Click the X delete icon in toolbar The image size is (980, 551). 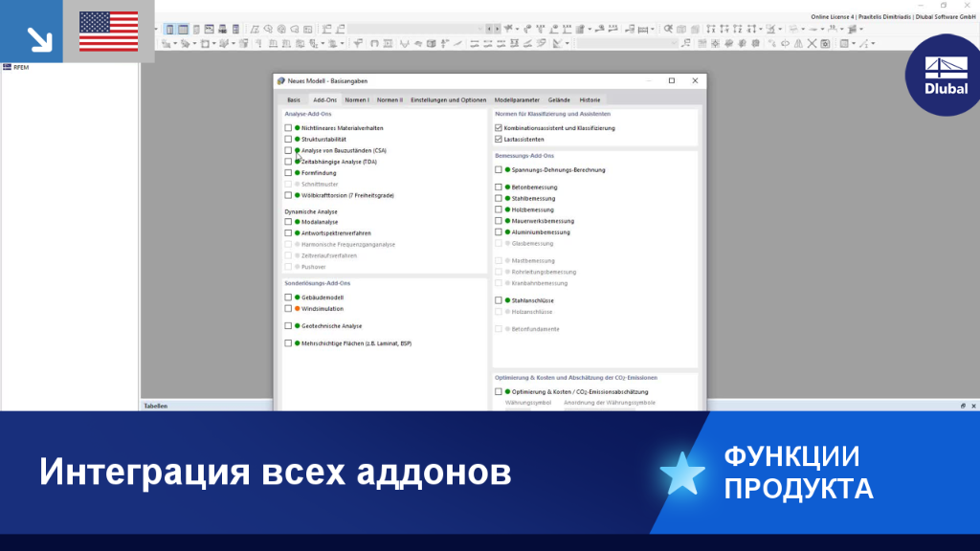812,44
